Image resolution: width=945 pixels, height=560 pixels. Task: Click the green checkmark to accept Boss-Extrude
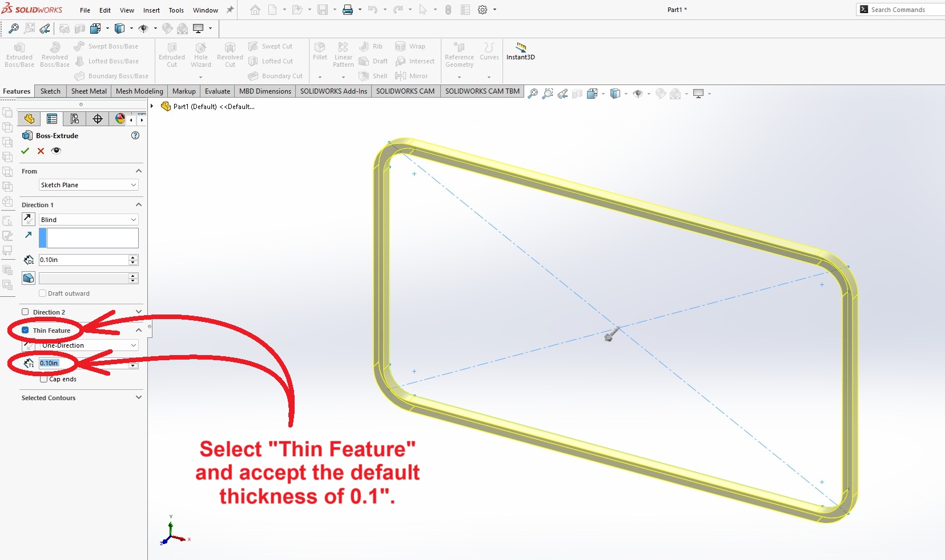pos(25,151)
